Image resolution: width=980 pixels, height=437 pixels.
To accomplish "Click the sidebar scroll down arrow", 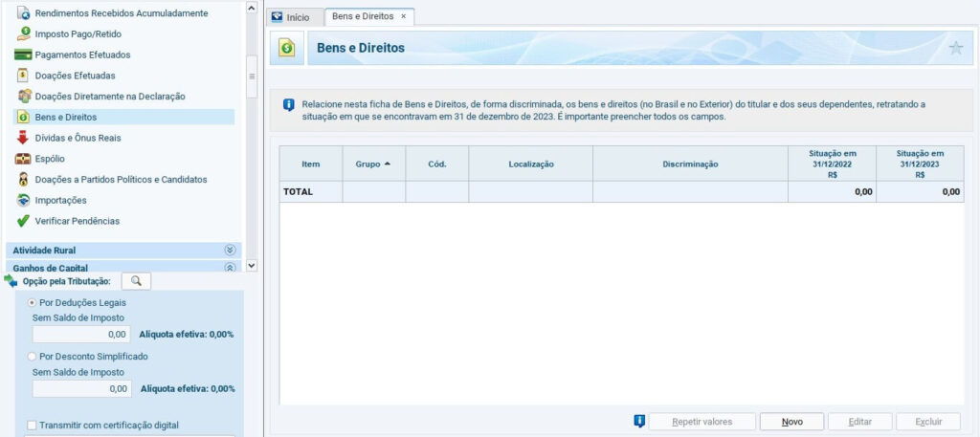I will click(x=252, y=265).
